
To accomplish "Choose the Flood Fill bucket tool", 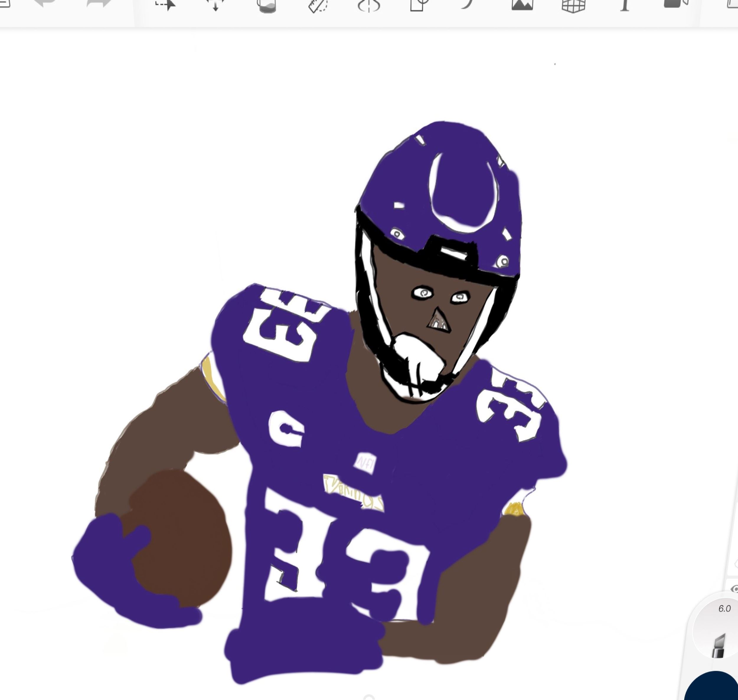I will click(x=267, y=6).
